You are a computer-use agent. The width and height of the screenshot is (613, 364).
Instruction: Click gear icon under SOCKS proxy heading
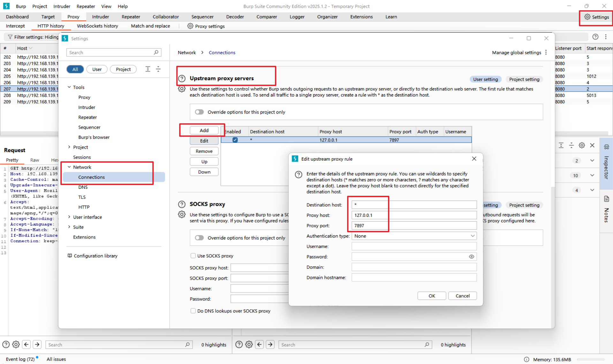point(182,215)
